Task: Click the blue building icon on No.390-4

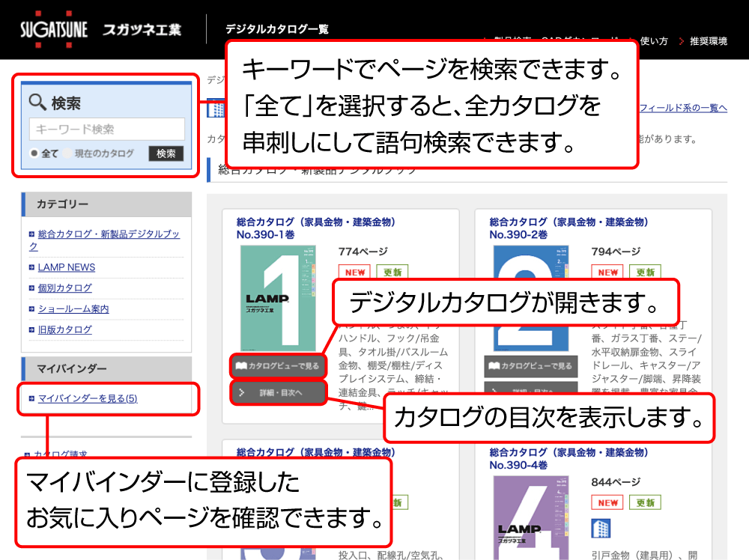Action: coord(601,528)
